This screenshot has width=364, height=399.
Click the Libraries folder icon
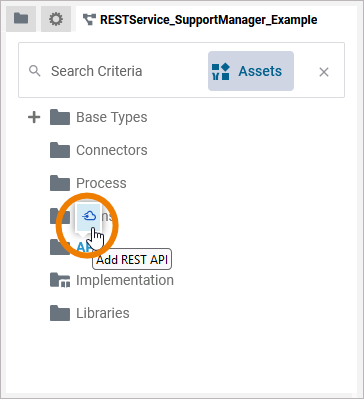(x=60, y=313)
